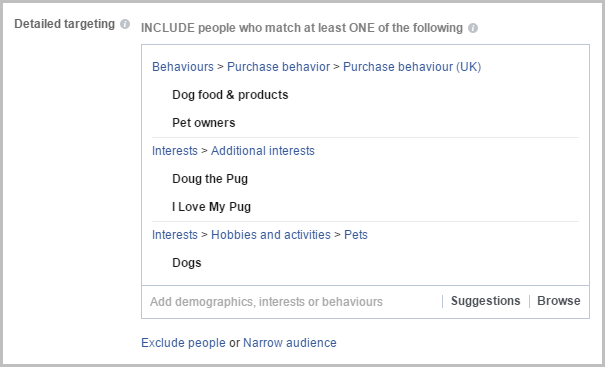Screen dimensions: 605x367
Task: Click the Narrow audience link
Action: click(x=290, y=343)
